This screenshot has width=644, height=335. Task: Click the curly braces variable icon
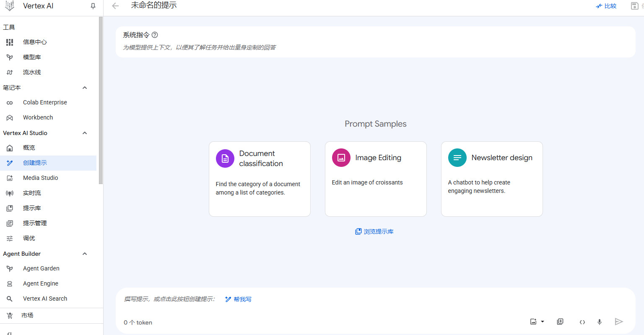click(x=582, y=322)
